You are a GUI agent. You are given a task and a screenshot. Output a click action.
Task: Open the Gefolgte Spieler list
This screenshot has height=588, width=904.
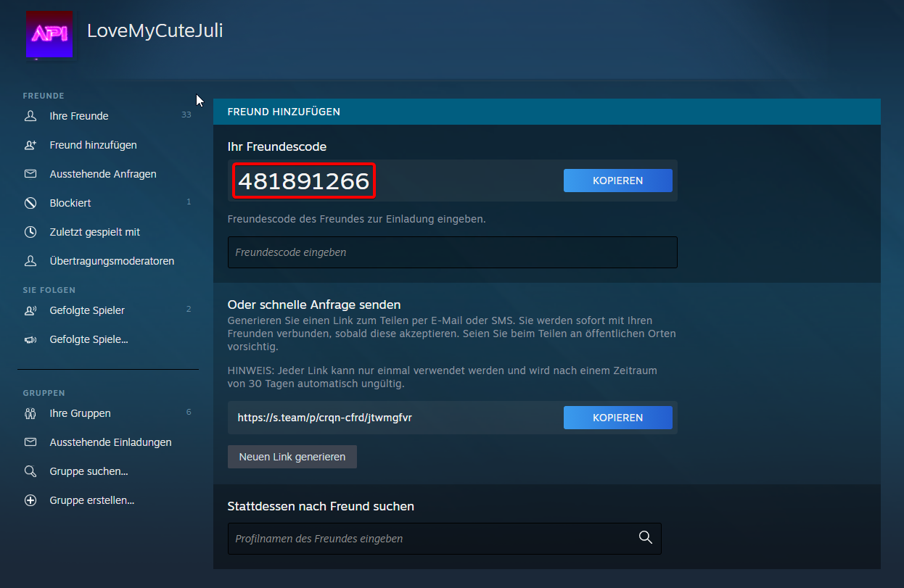point(87,310)
